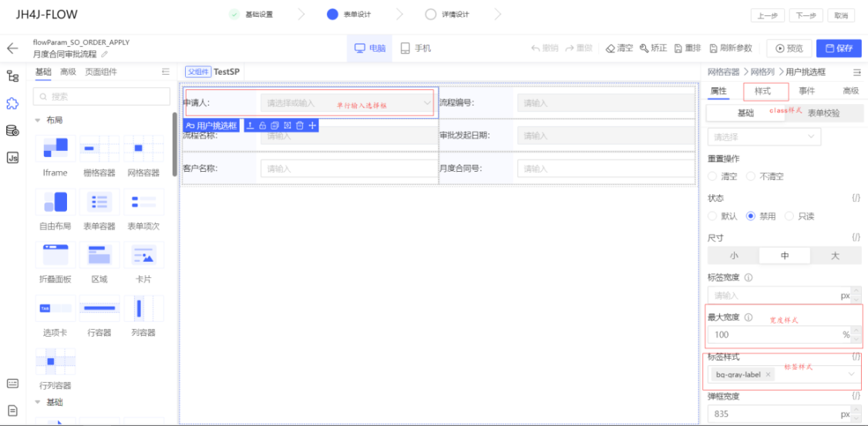Screen dimensions: 868x426
Task: Switch to 事件 property tab
Action: tap(806, 91)
